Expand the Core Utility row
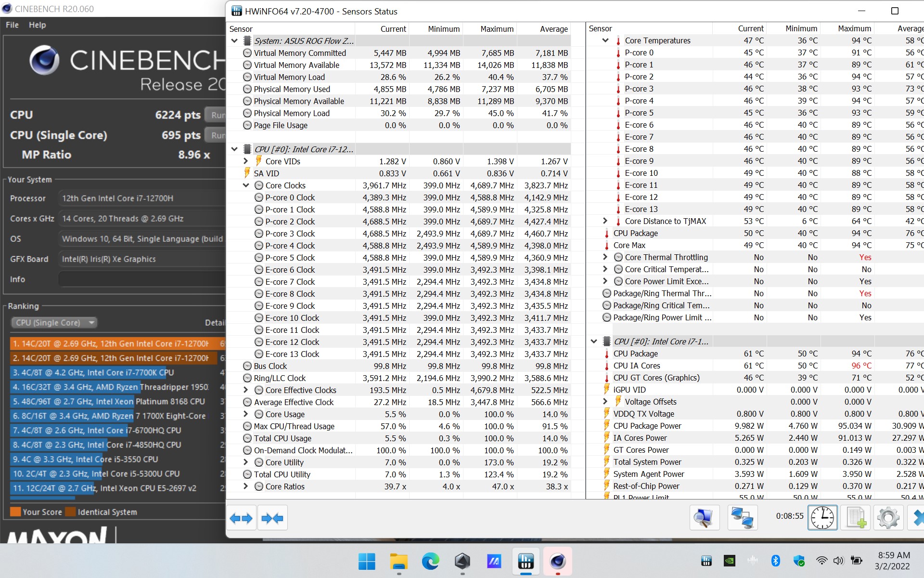 click(x=246, y=462)
